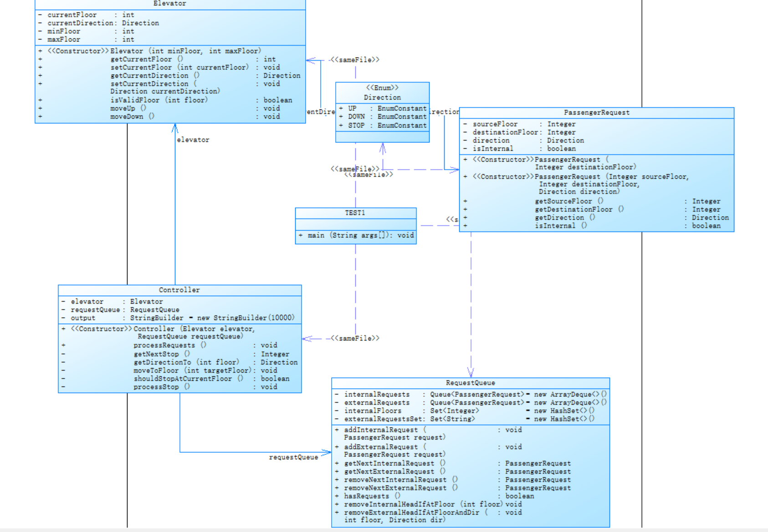Click the isInternal () method with boolean return
This screenshot has width=768, height=532.
coord(592,226)
